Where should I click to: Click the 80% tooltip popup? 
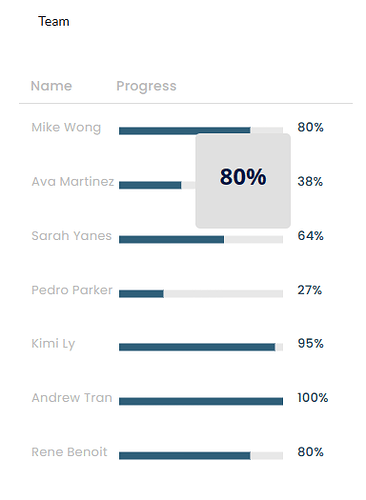[x=243, y=181]
